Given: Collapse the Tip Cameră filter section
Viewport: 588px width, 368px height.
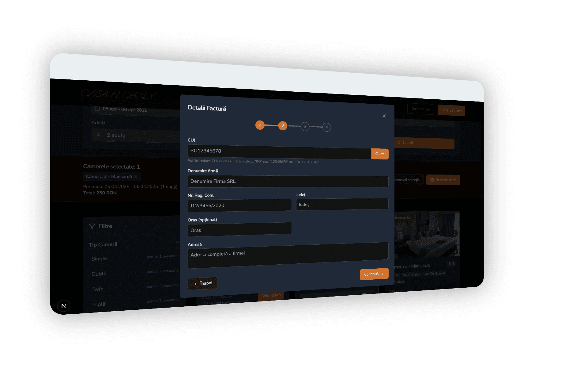Looking at the screenshot, I should tap(177, 243).
